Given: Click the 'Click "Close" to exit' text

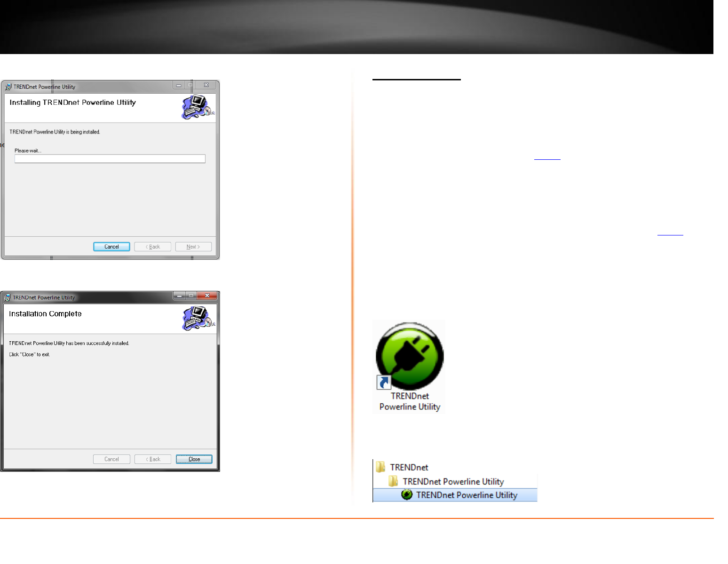Looking at the screenshot, I should 29,355.
